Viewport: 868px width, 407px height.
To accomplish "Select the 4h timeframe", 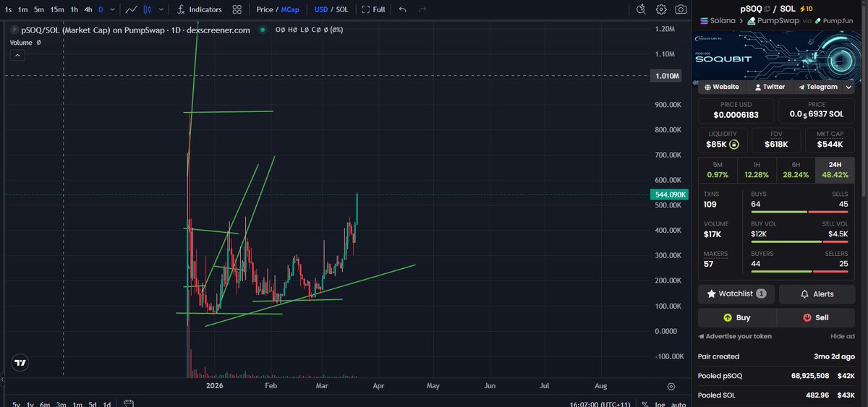I will (x=88, y=9).
